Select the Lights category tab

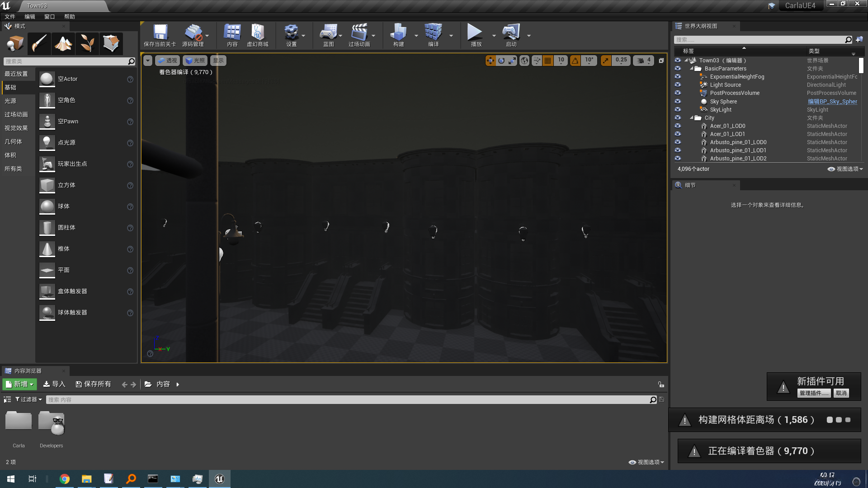[x=10, y=101]
